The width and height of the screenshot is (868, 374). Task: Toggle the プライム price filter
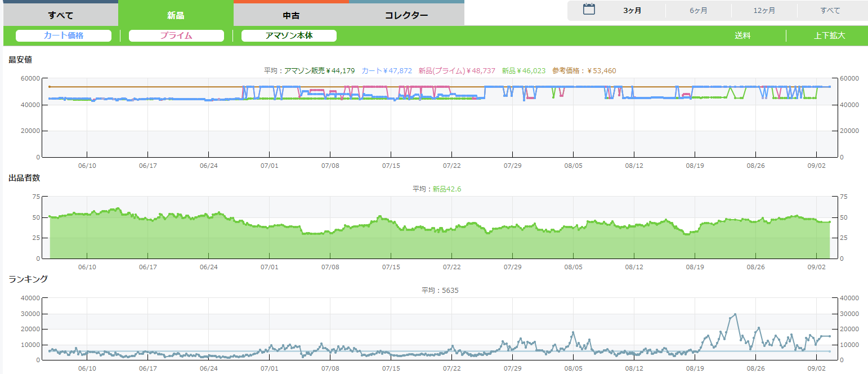(176, 35)
